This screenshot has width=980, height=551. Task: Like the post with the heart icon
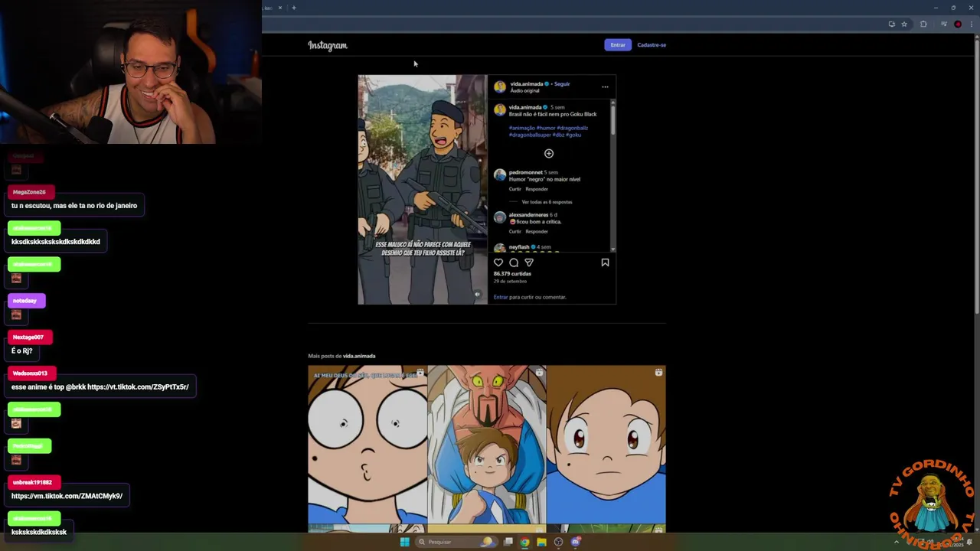coord(498,262)
